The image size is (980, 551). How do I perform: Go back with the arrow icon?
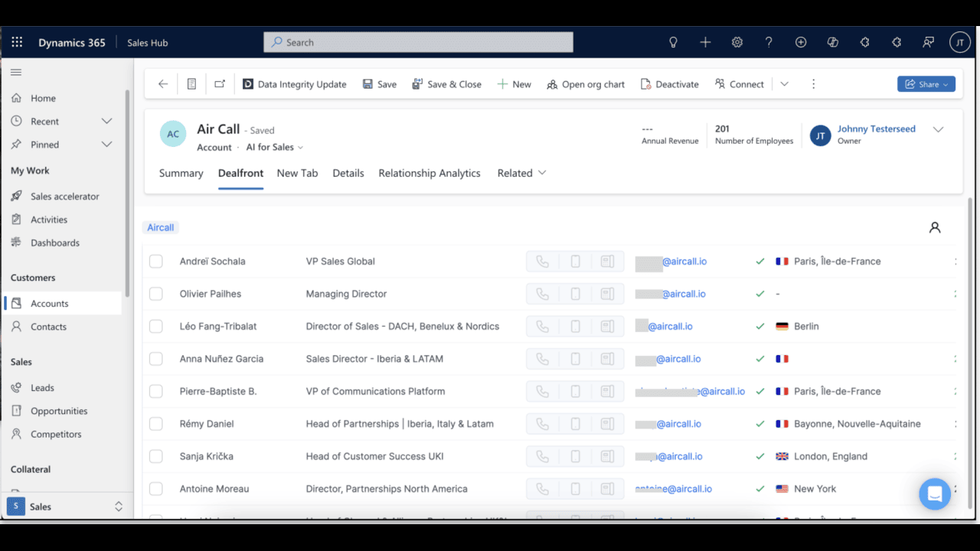click(163, 84)
